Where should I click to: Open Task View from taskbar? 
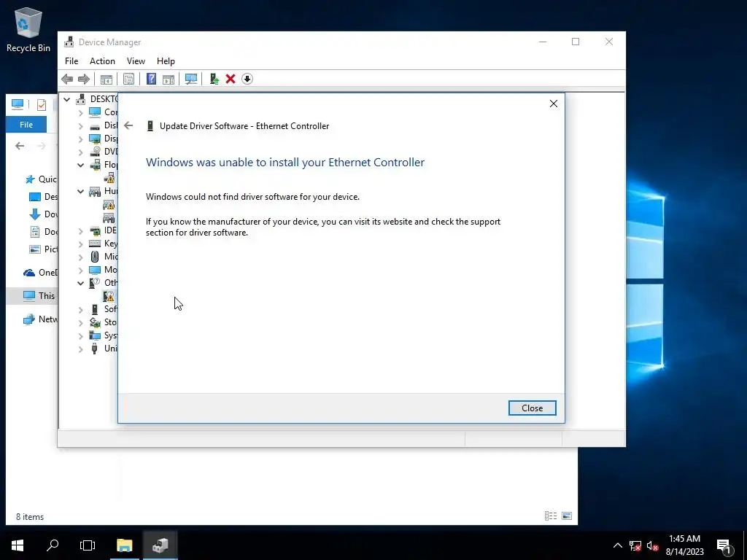click(x=88, y=545)
